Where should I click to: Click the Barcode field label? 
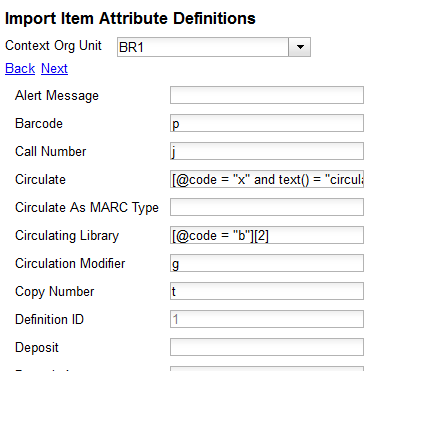pyautogui.click(x=39, y=123)
